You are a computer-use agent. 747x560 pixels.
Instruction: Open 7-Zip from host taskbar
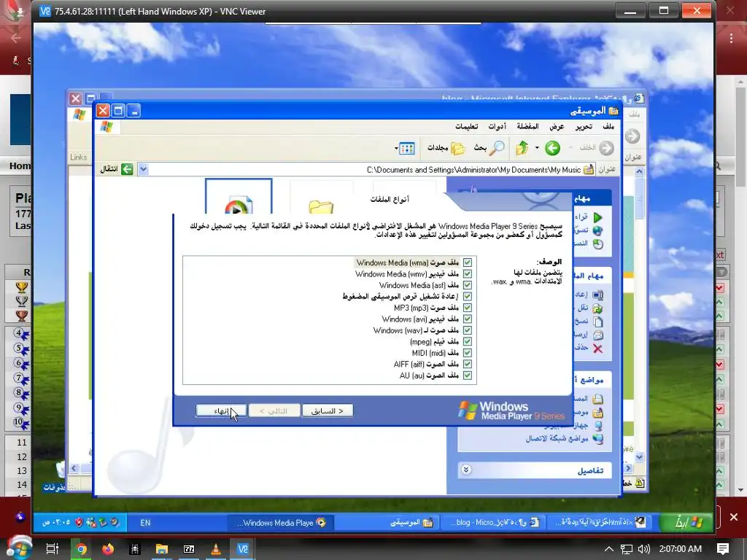[x=189, y=549]
